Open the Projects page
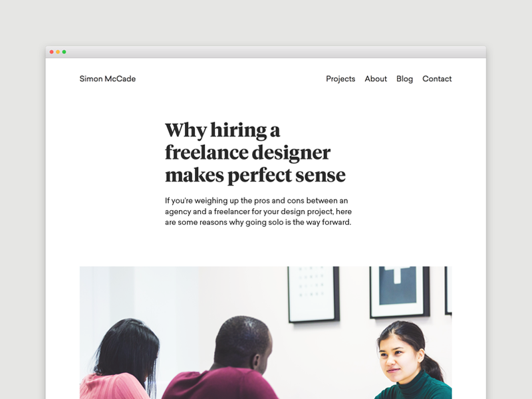532x399 pixels. click(340, 78)
